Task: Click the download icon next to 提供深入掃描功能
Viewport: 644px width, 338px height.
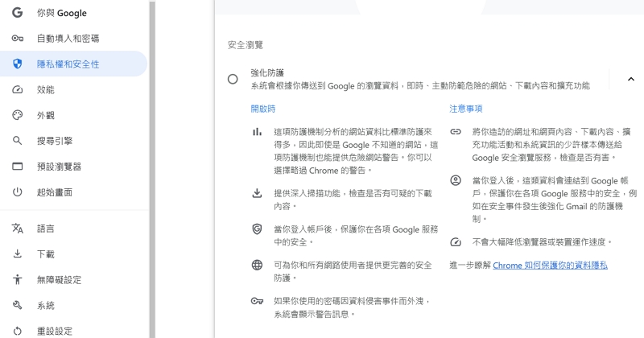Action: [257, 193]
